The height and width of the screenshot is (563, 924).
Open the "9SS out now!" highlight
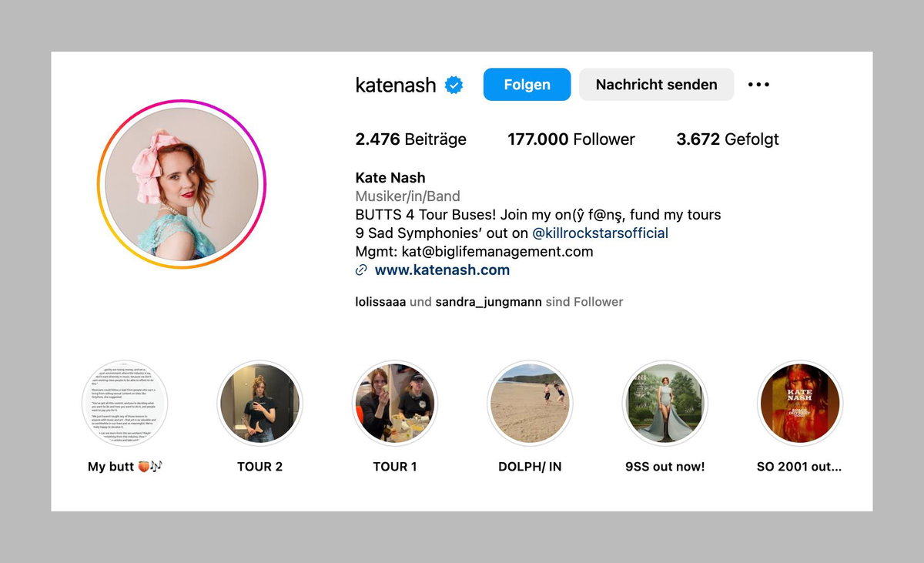click(x=665, y=403)
